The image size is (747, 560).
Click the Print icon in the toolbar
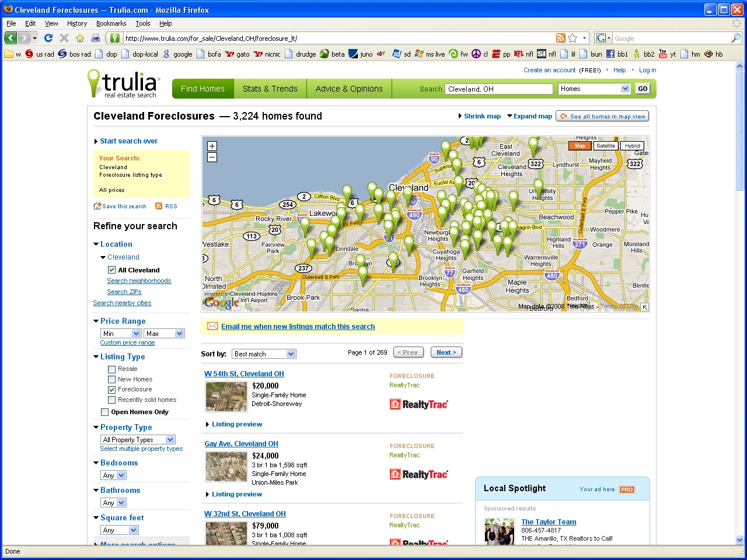(x=95, y=38)
